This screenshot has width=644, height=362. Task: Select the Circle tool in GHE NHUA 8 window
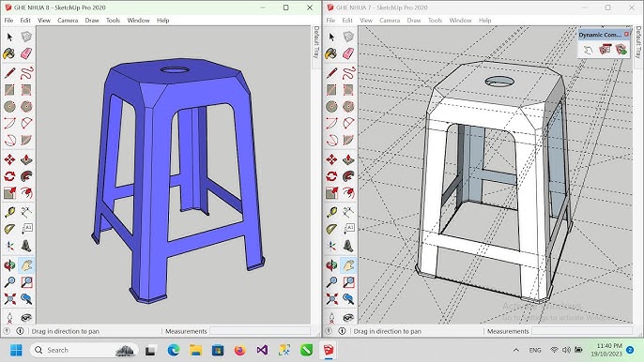point(9,106)
